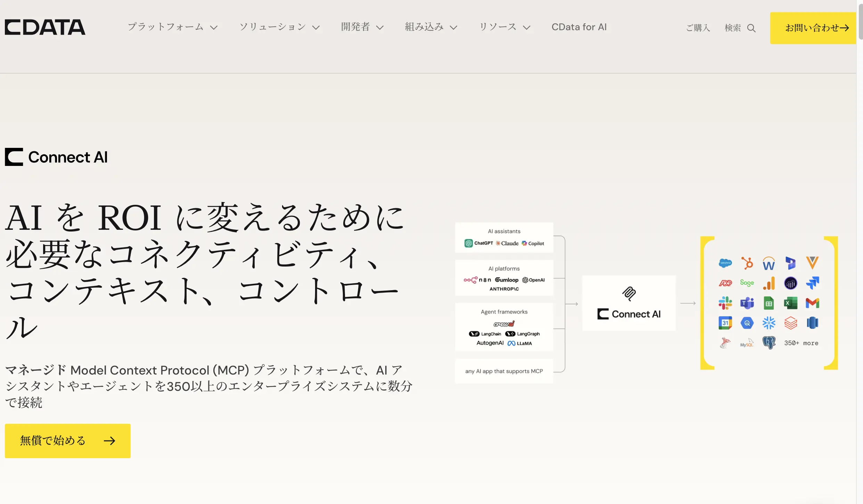This screenshot has width=863, height=504.
Task: Click the Meta LLaMA logo
Action: coord(519,343)
